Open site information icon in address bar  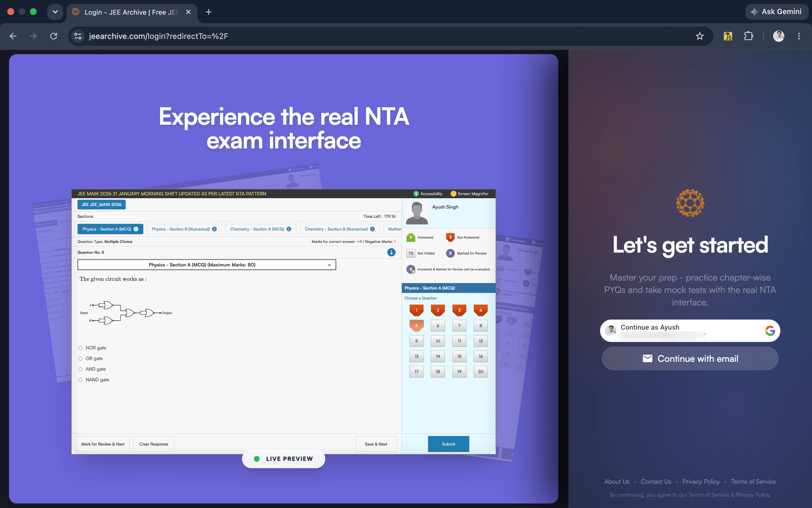coord(78,36)
